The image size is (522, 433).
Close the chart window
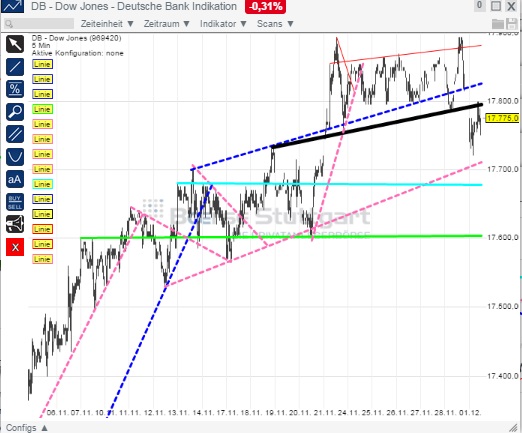[x=511, y=6]
